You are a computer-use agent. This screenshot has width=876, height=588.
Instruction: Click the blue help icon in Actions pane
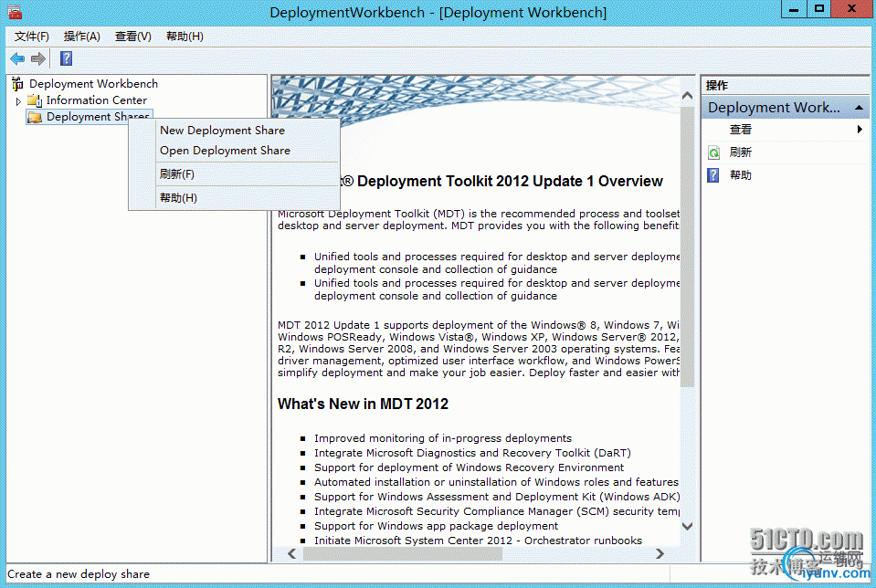(x=713, y=175)
